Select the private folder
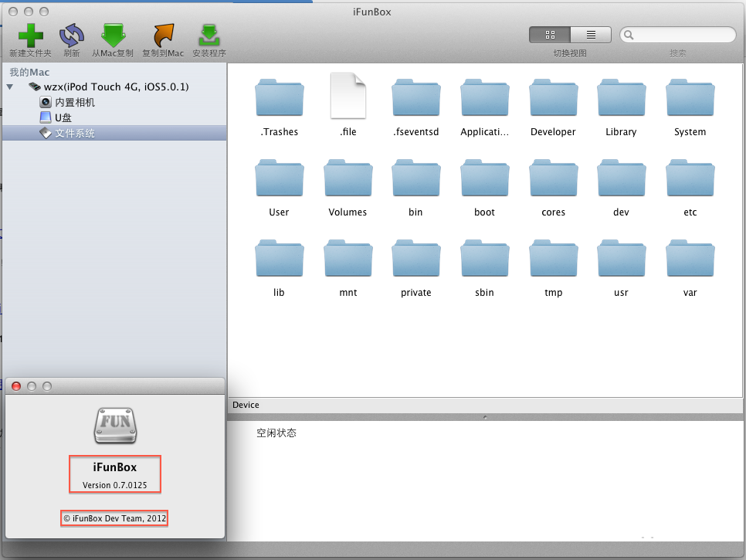This screenshot has width=746, height=560. pyautogui.click(x=415, y=260)
